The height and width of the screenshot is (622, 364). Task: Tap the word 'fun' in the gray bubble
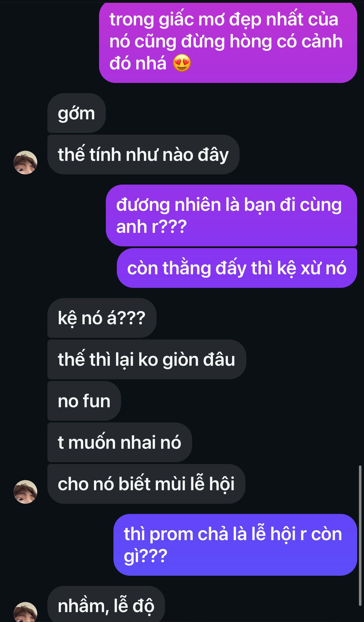pyautogui.click(x=97, y=401)
